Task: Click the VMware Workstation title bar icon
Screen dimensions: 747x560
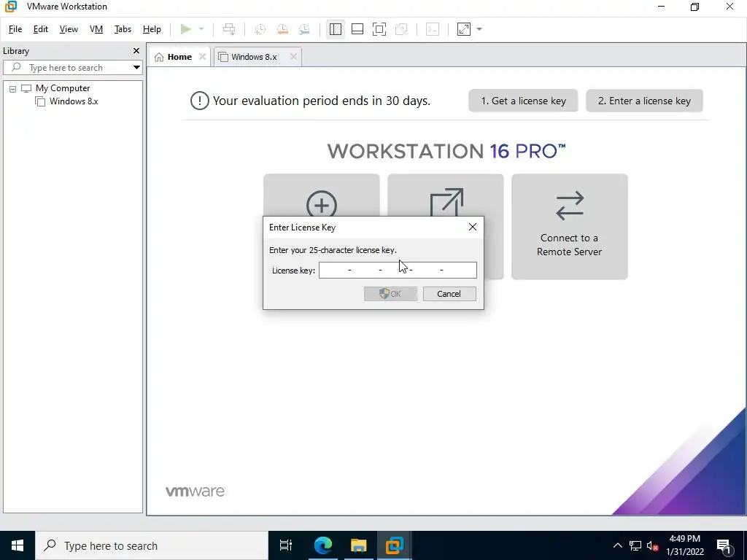Action: coord(10,7)
